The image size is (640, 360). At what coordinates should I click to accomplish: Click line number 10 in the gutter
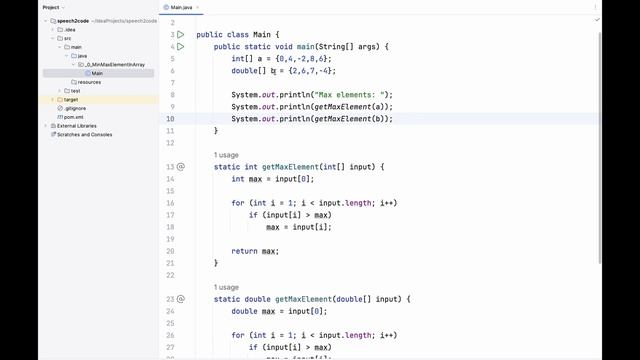click(170, 119)
